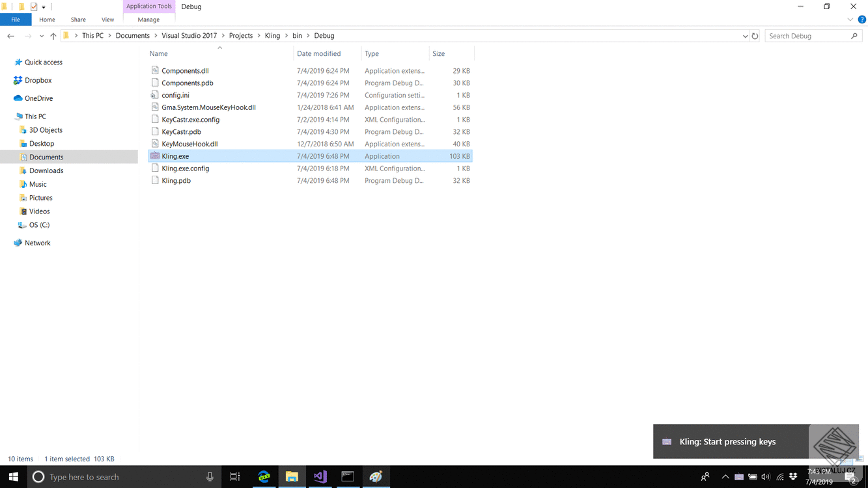The height and width of the screenshot is (488, 868).
Task: Switch to Visual Studio on the taskbar
Action: 320,477
